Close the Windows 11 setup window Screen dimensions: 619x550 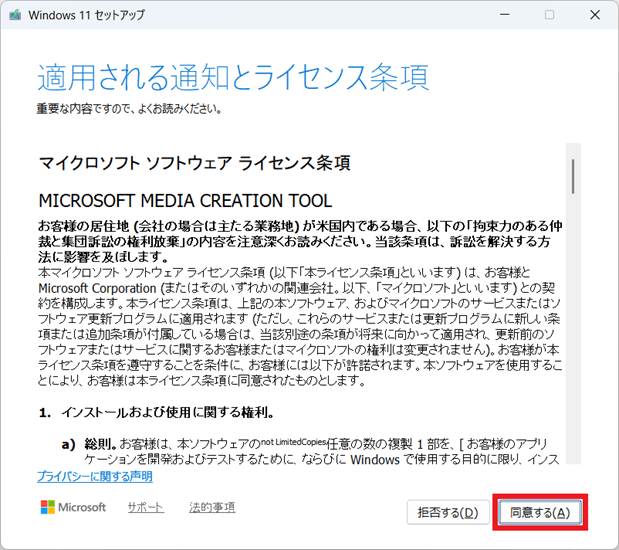click(x=596, y=15)
